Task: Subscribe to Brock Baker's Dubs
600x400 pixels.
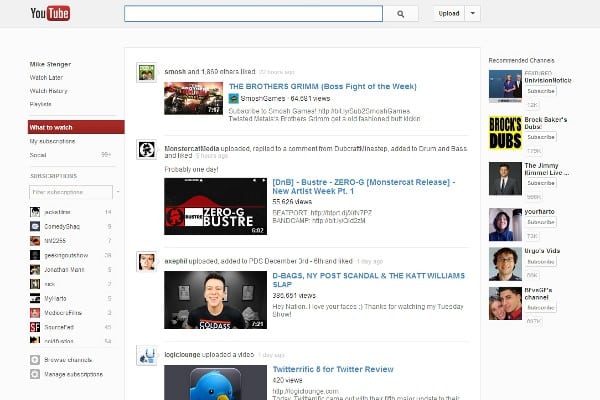Action: [541, 137]
